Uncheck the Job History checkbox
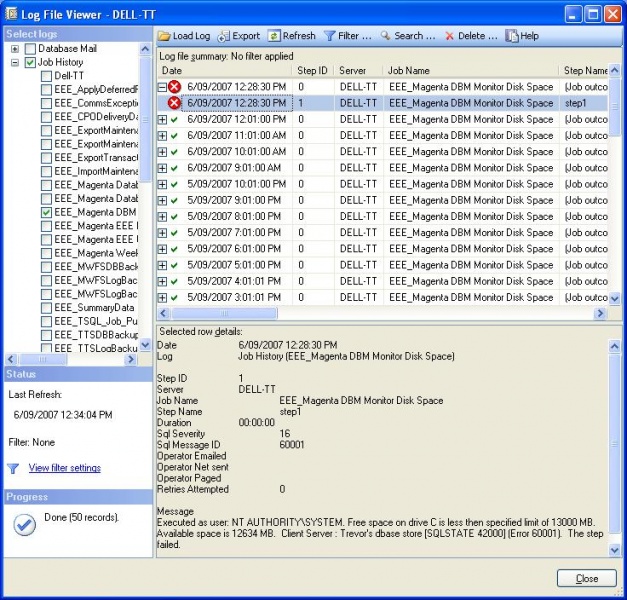 30,62
